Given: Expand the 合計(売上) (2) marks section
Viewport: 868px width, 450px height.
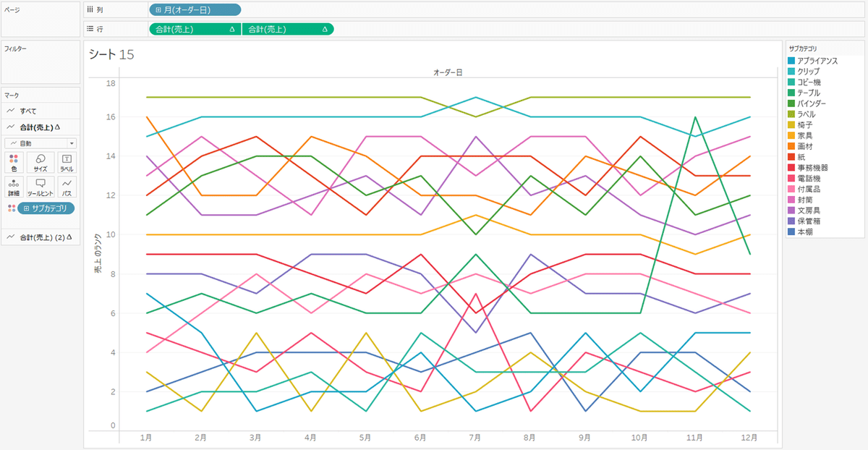Looking at the screenshot, I should click(40, 237).
